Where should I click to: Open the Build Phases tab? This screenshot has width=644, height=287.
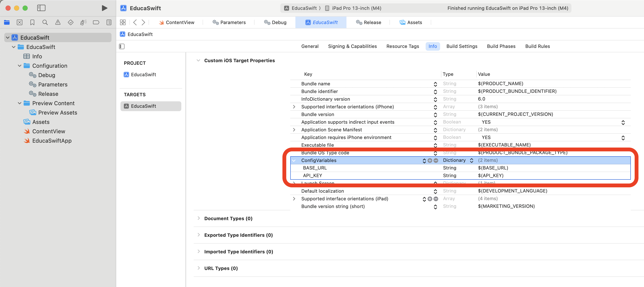pyautogui.click(x=501, y=46)
